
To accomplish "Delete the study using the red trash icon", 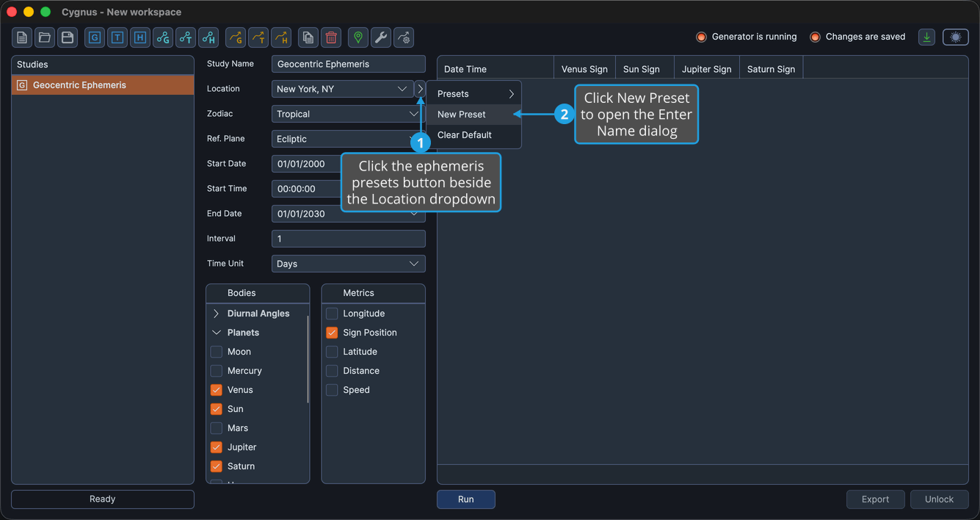I will [x=331, y=37].
